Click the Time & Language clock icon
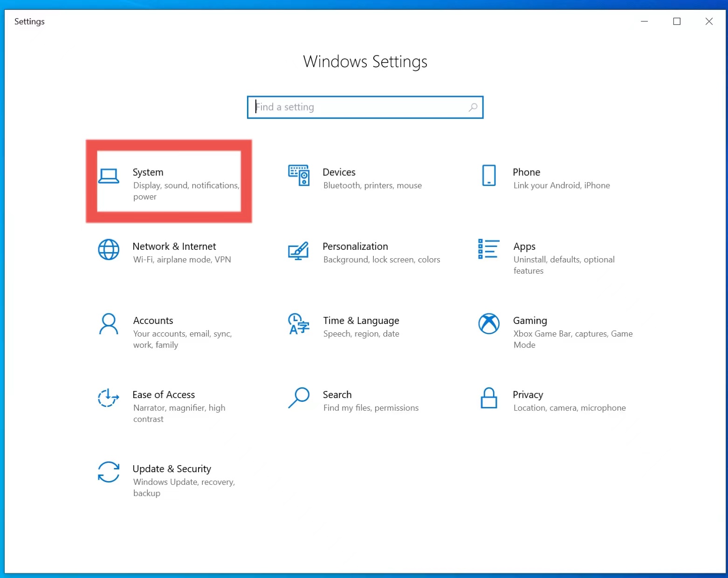The height and width of the screenshot is (578, 728). click(x=298, y=325)
